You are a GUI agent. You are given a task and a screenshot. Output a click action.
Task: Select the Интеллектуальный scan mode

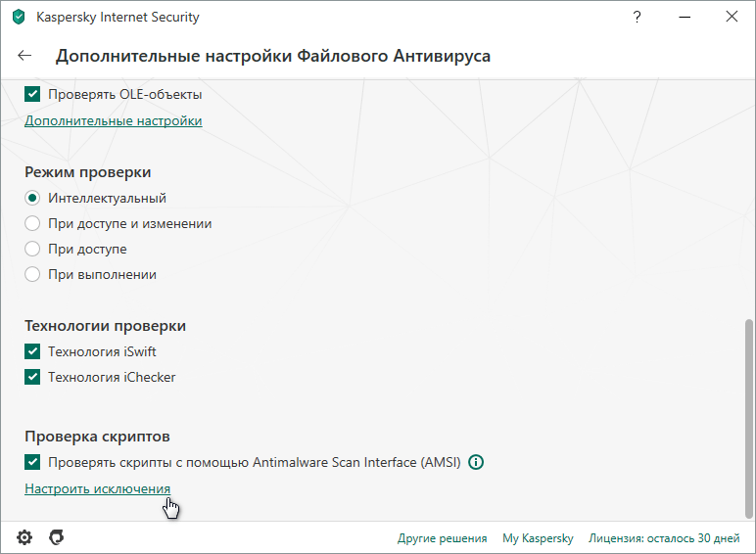point(32,198)
